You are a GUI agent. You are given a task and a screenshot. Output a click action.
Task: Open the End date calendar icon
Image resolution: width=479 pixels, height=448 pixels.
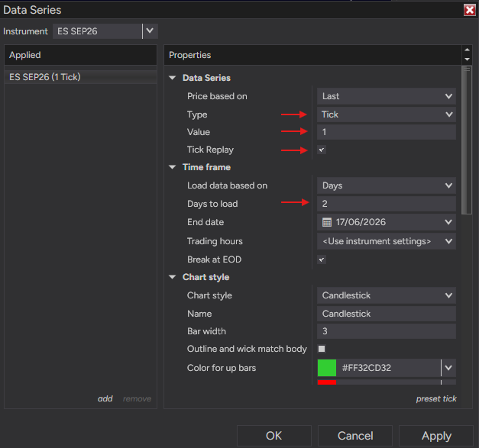(327, 222)
